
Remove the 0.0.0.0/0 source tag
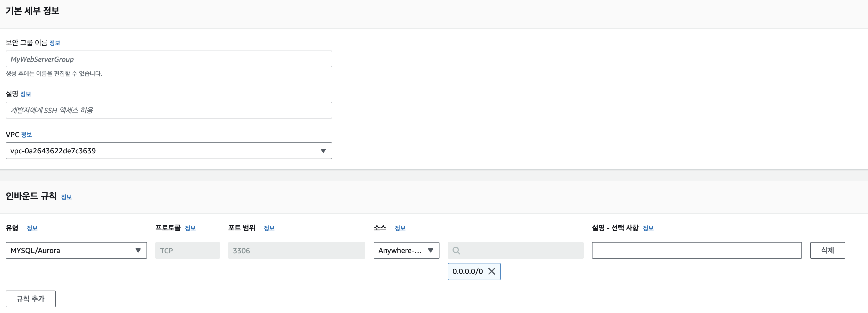tap(492, 271)
